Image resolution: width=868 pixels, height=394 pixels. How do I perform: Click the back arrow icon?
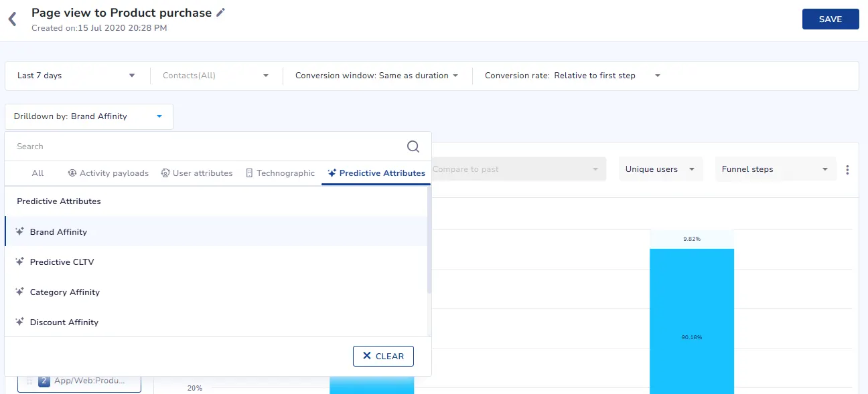click(12, 19)
